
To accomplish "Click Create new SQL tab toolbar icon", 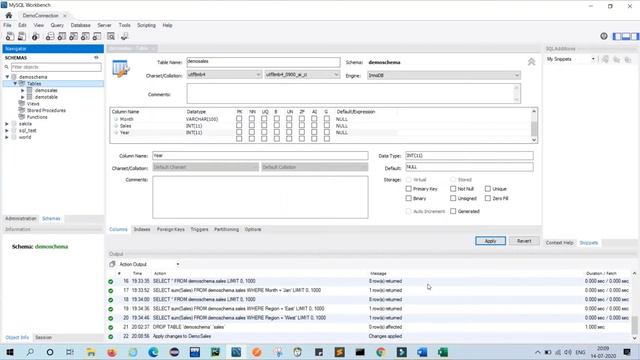I will point(10,37).
